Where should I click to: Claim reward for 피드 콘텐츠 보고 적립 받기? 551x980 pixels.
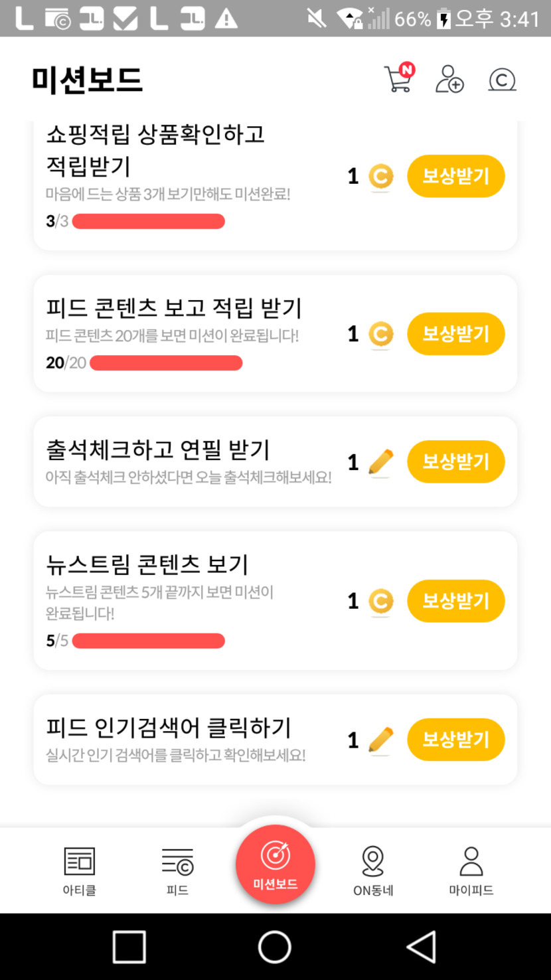tap(456, 334)
